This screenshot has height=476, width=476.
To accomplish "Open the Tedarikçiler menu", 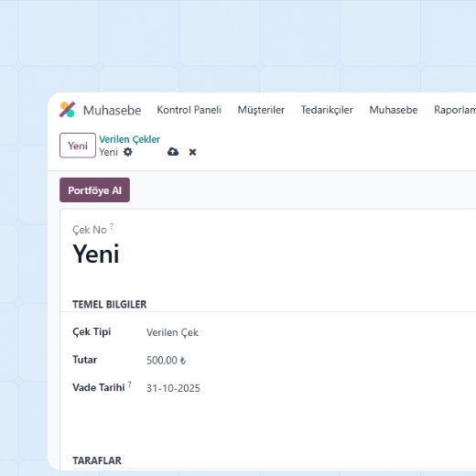I will click(x=327, y=110).
